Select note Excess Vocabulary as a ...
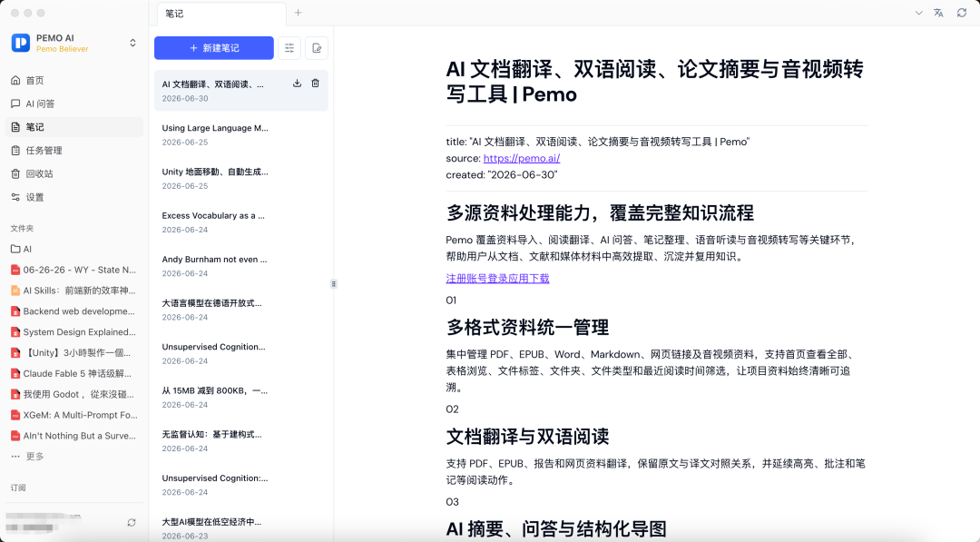 (241, 222)
